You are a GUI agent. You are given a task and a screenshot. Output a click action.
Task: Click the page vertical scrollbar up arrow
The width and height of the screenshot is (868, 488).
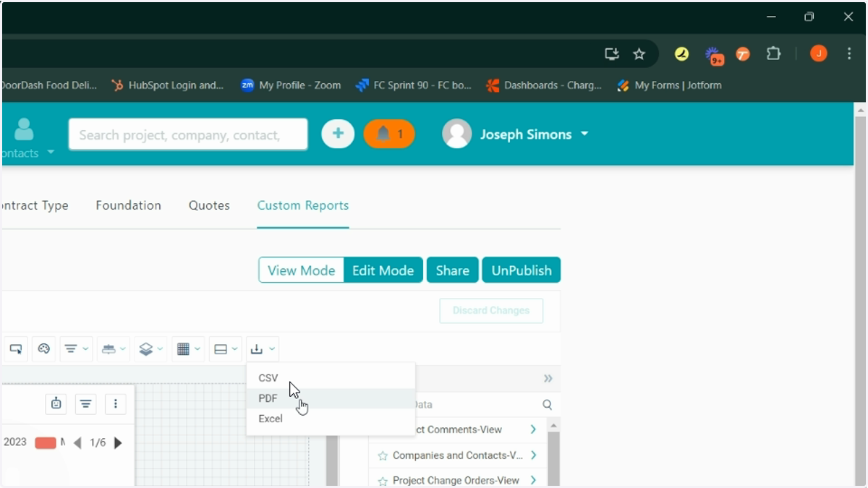[860, 110]
